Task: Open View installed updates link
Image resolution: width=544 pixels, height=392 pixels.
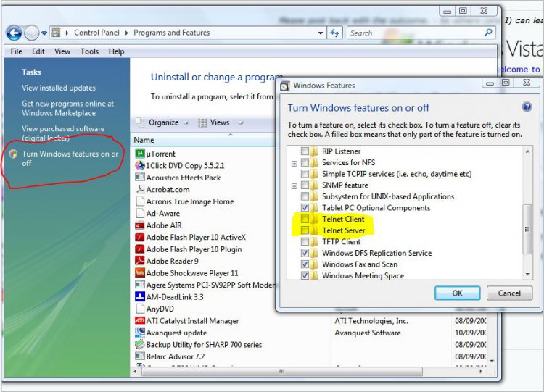Action: tap(59, 88)
